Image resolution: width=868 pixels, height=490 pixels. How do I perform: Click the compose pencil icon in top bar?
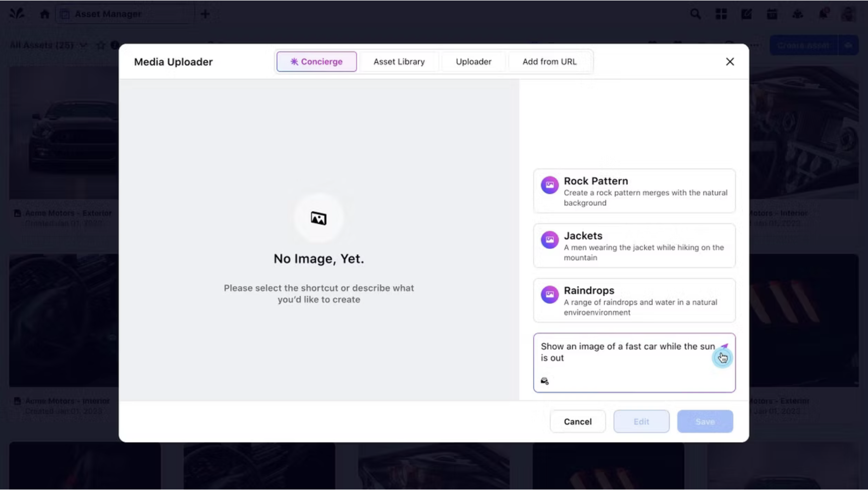747,14
